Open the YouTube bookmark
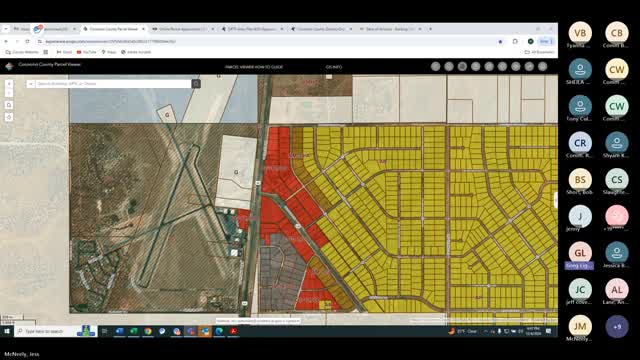This screenshot has width=640, height=360. point(87,52)
